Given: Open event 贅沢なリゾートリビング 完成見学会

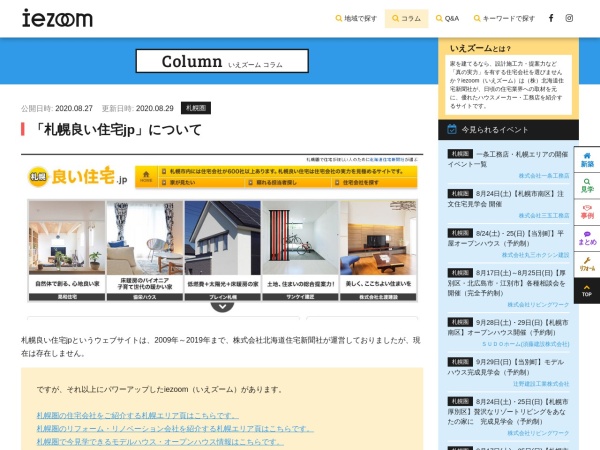Looking at the screenshot, I should 508,411.
